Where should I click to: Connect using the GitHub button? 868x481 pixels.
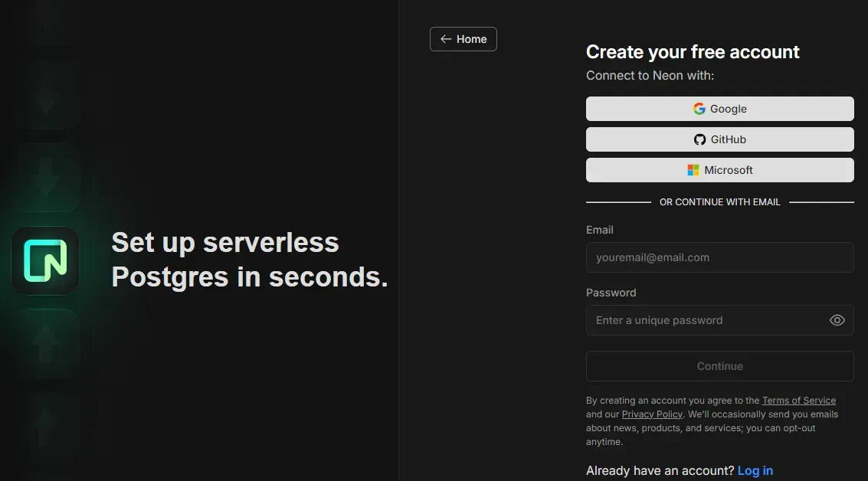pos(719,139)
